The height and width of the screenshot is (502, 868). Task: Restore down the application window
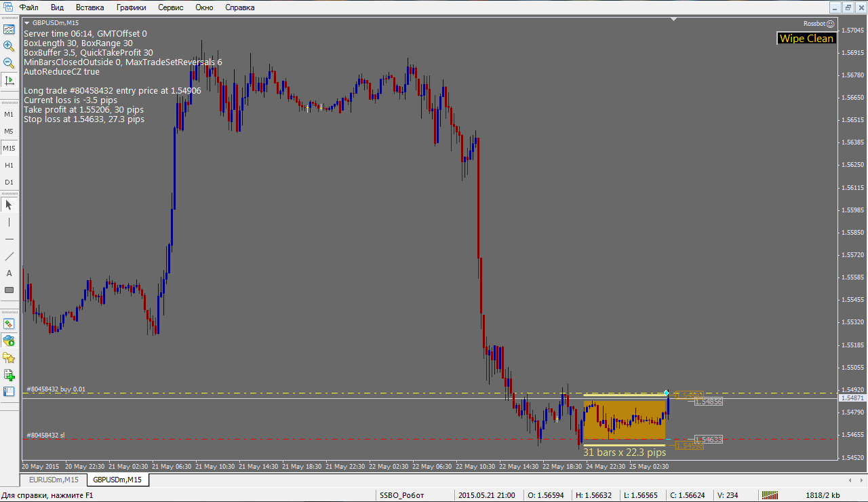[x=848, y=7]
